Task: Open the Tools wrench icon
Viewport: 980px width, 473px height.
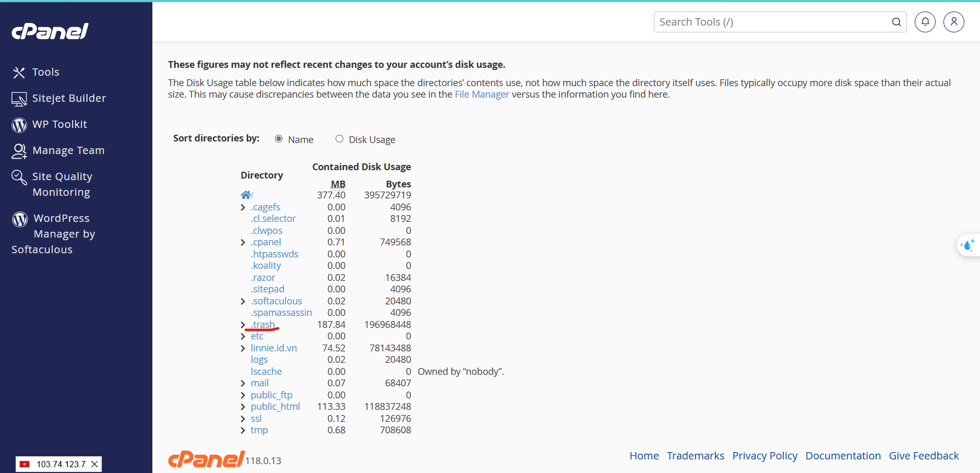Action: (19, 73)
